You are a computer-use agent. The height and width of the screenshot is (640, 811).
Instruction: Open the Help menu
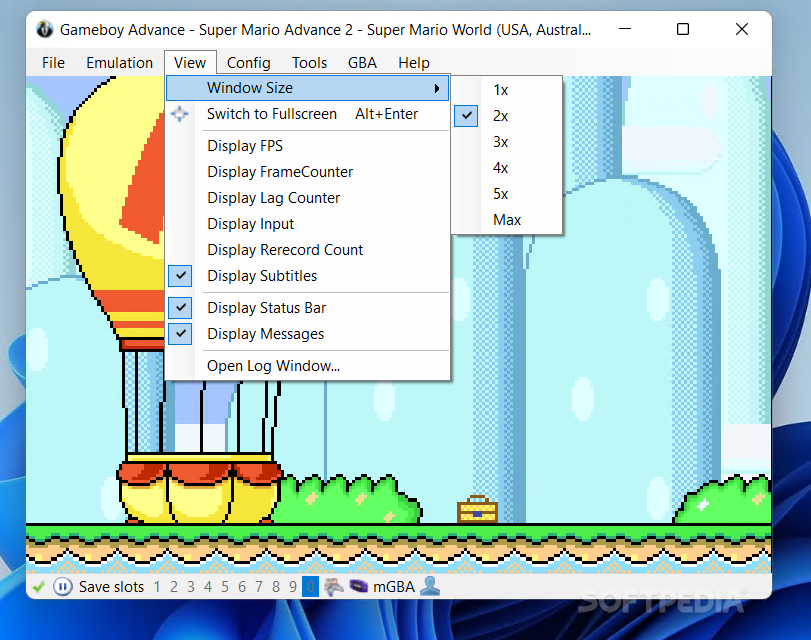point(414,63)
